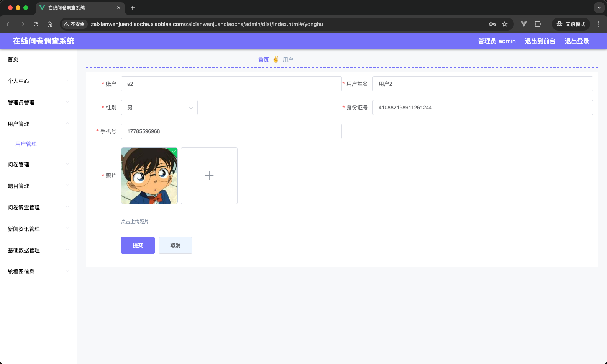This screenshot has height=364, width=607.
Task: Open the extensions puzzle icon
Action: [538, 24]
